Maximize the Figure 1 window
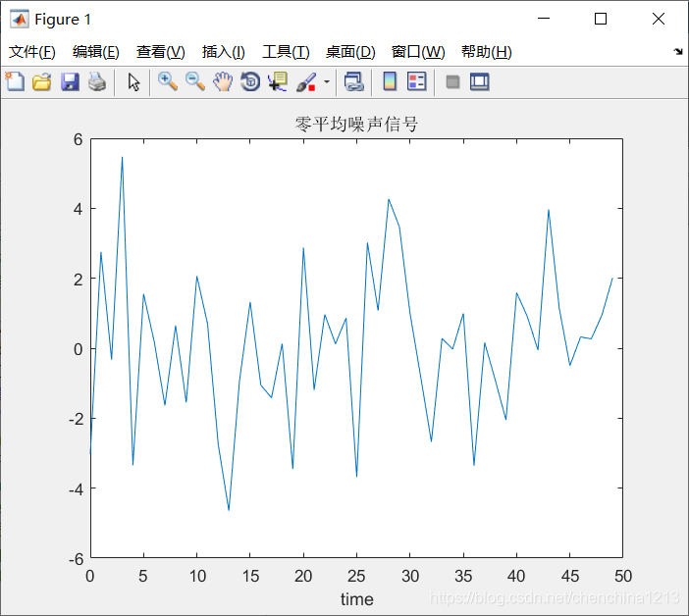This screenshot has width=689, height=616. pos(601,19)
